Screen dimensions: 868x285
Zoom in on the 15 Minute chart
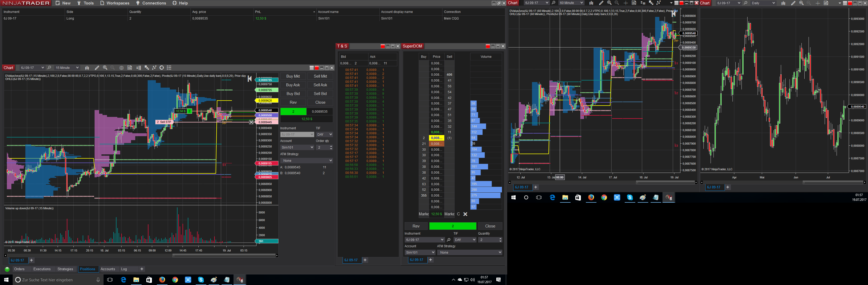point(105,68)
